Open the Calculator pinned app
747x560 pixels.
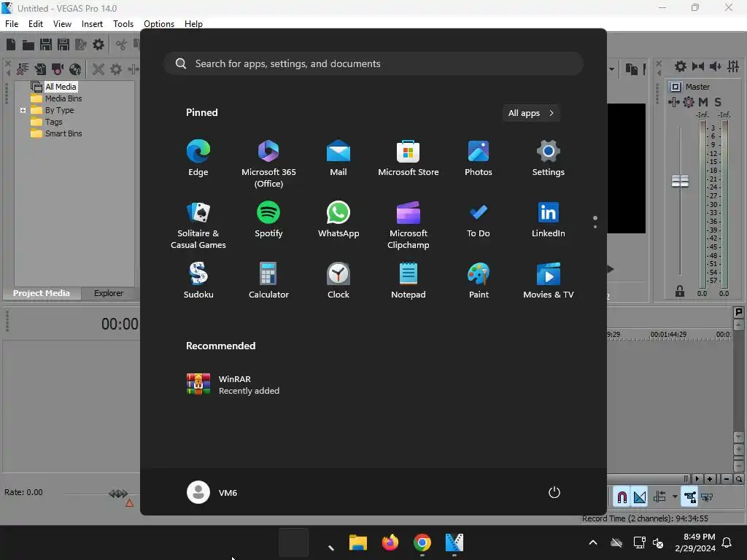coord(268,281)
